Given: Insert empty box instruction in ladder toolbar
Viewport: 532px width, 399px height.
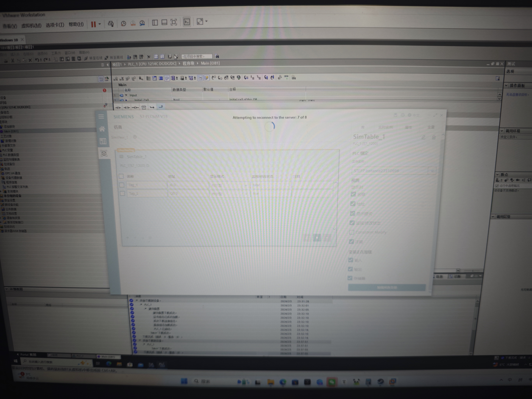Looking at the screenshot, I should 144,107.
